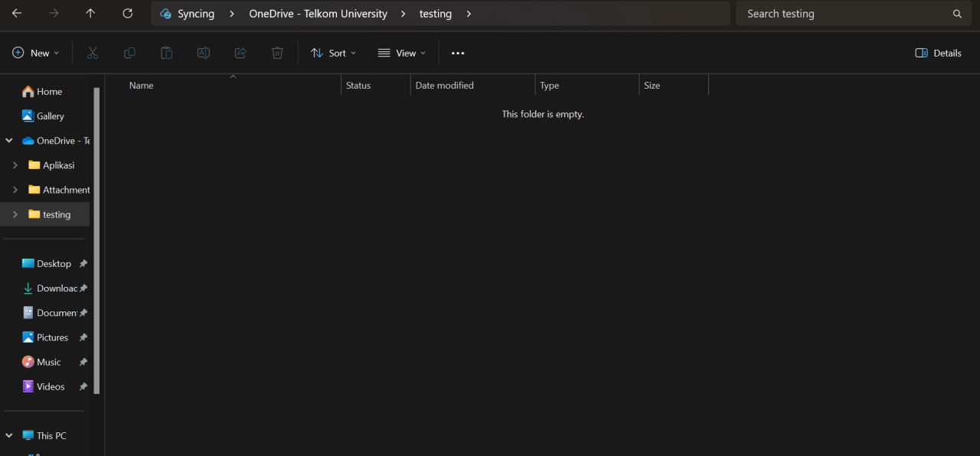Open the Aplikasi folder in sidebar
The width and height of the screenshot is (980, 456).
coord(52,164)
